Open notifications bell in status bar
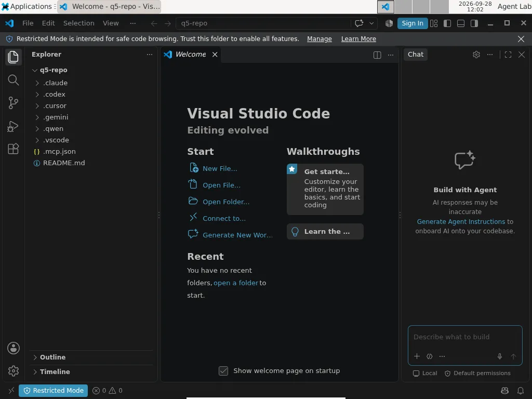 521,391
